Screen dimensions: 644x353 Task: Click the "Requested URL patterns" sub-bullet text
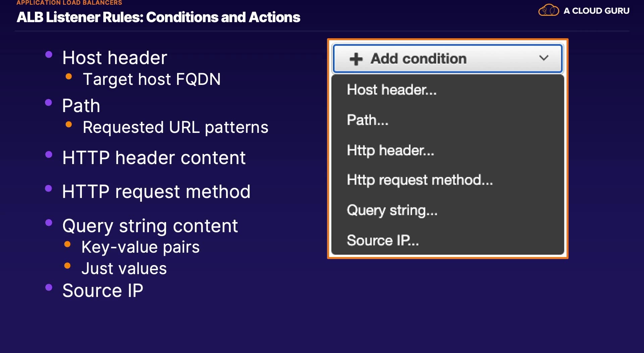tap(175, 128)
